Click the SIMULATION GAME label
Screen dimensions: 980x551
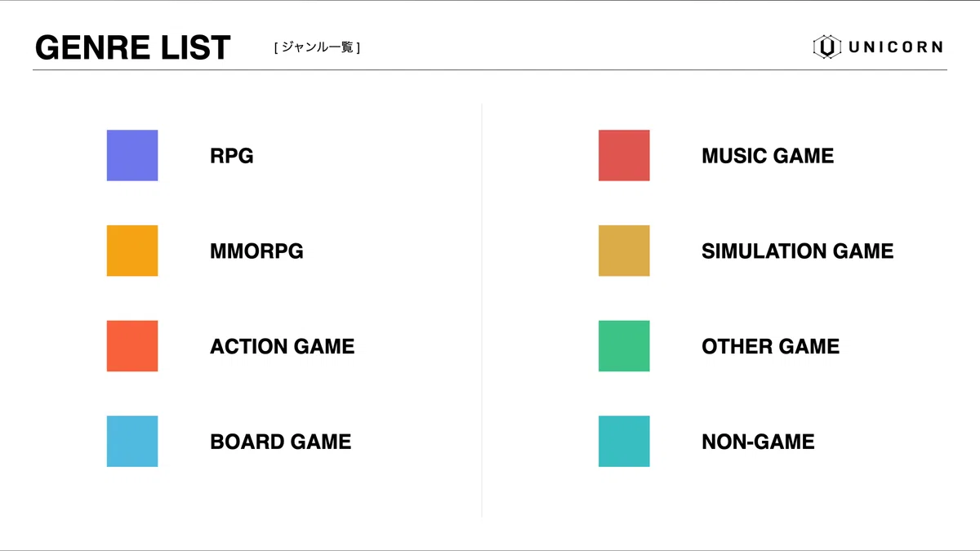click(x=797, y=251)
